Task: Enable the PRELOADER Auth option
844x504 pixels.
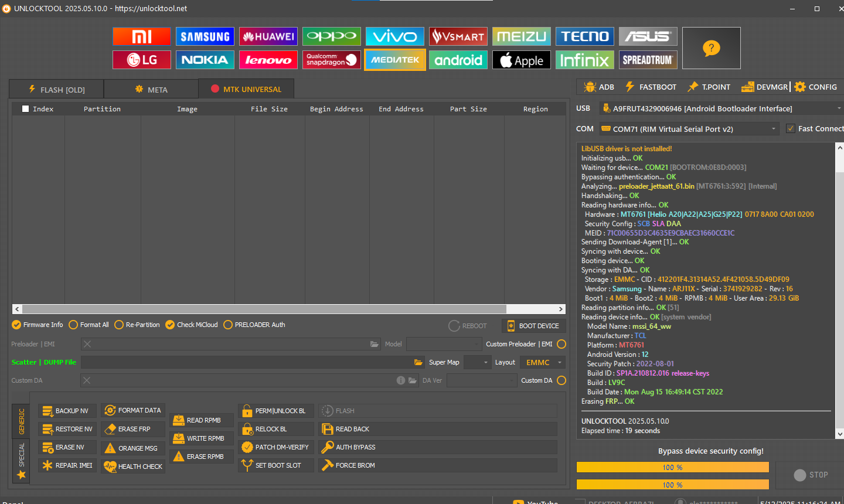Action: (x=254, y=325)
